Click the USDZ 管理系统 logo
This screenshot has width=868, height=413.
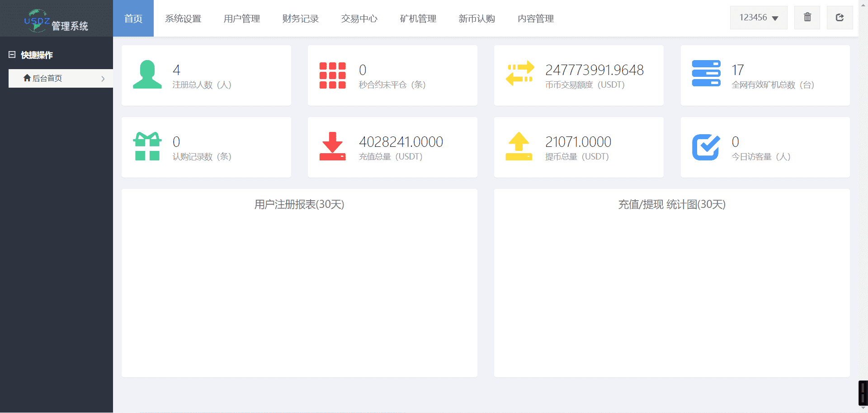(56, 21)
